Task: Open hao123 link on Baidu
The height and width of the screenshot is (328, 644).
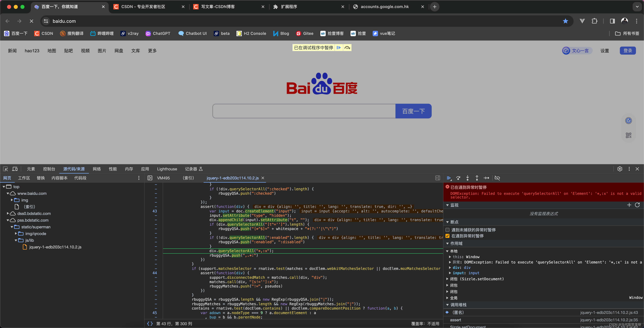Action: [x=32, y=50]
